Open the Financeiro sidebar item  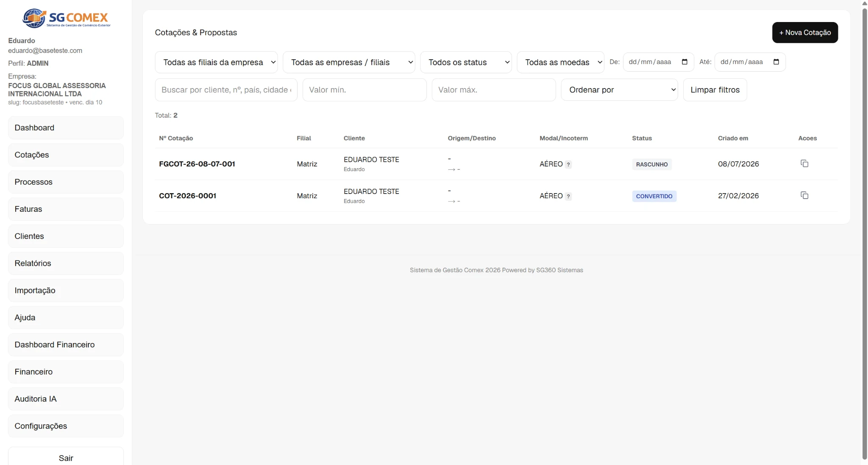66,372
